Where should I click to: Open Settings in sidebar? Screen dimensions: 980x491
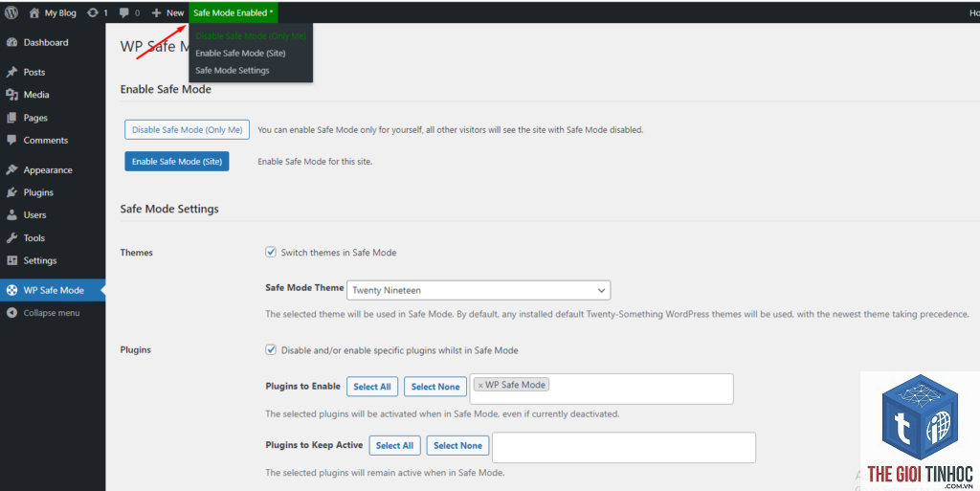click(x=40, y=260)
